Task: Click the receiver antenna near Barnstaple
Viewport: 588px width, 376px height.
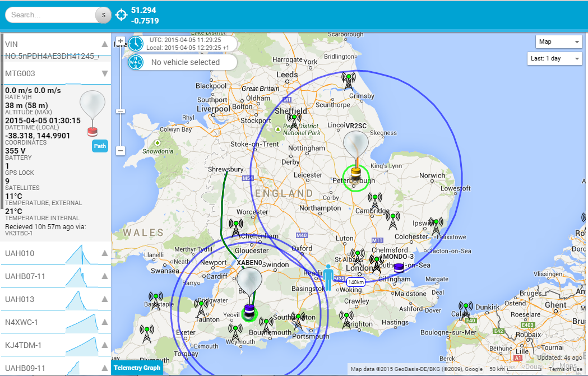Action: click(156, 301)
